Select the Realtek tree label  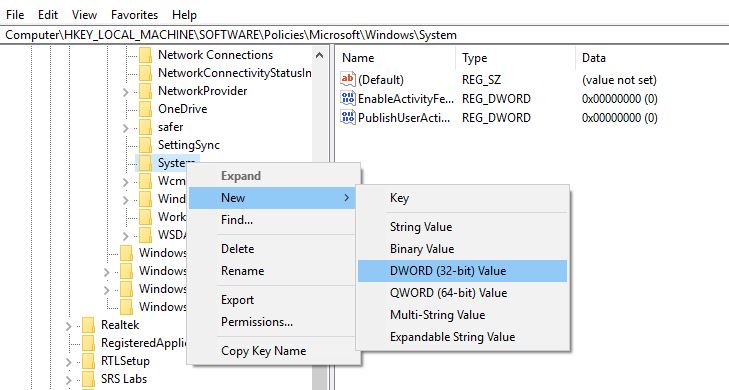119,325
